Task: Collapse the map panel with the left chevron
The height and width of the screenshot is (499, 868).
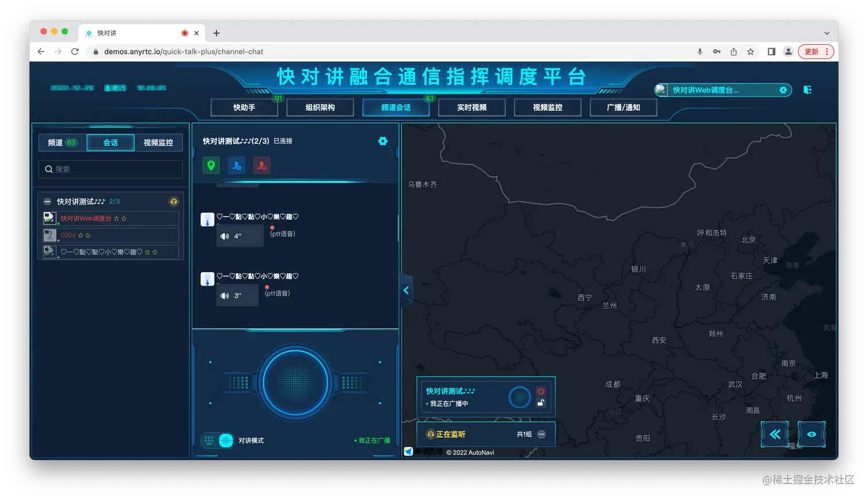Action: click(x=406, y=290)
